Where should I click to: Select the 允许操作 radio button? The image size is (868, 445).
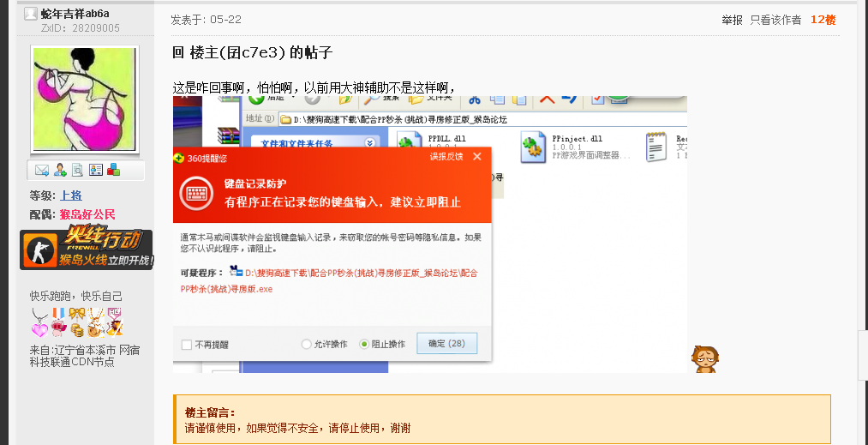(x=306, y=344)
